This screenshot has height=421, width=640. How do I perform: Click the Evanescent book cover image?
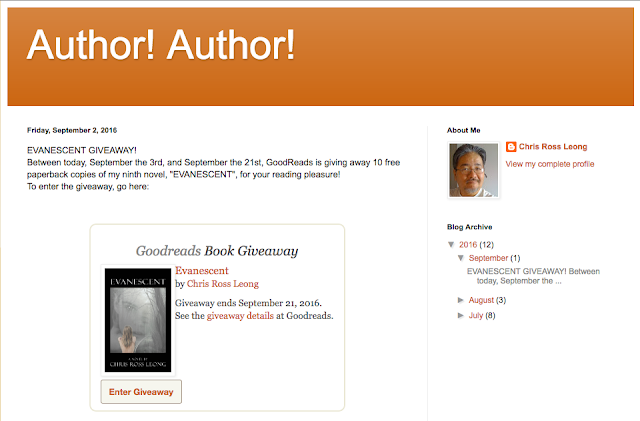(138, 320)
